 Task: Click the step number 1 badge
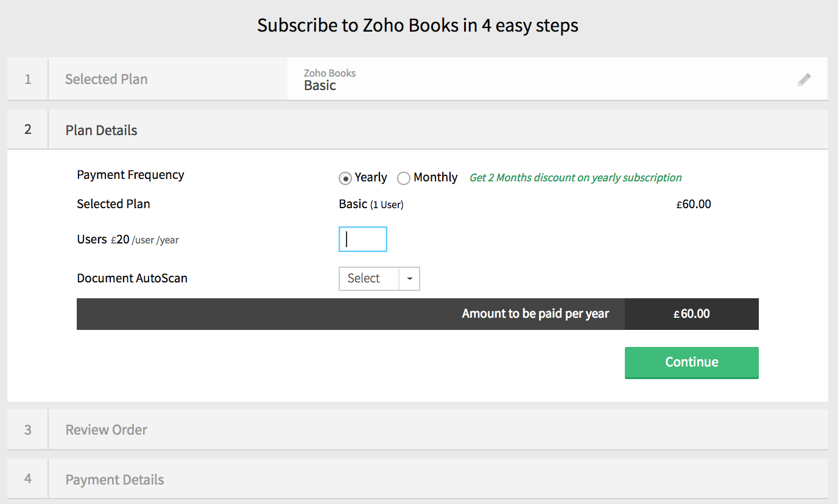[27, 79]
